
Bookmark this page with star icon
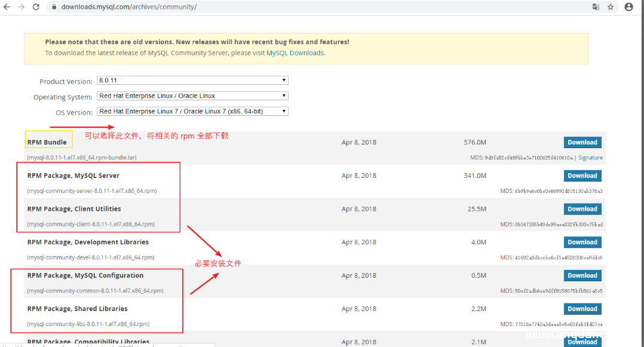pyautogui.click(x=611, y=7)
